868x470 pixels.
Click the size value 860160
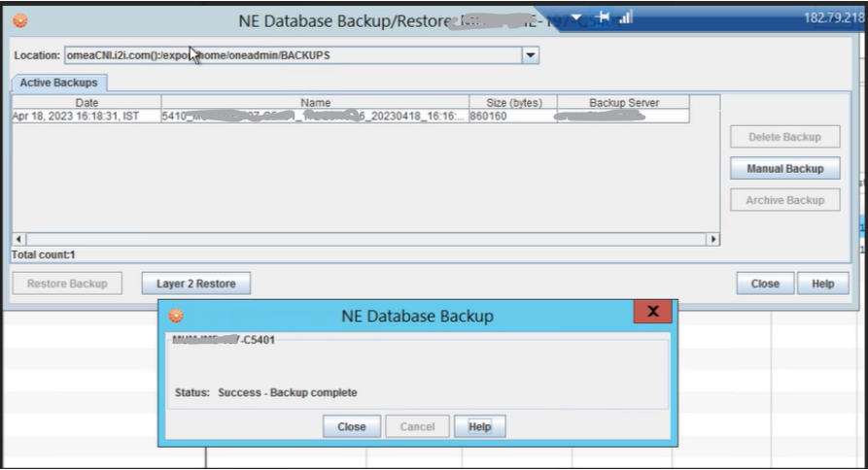click(x=488, y=117)
